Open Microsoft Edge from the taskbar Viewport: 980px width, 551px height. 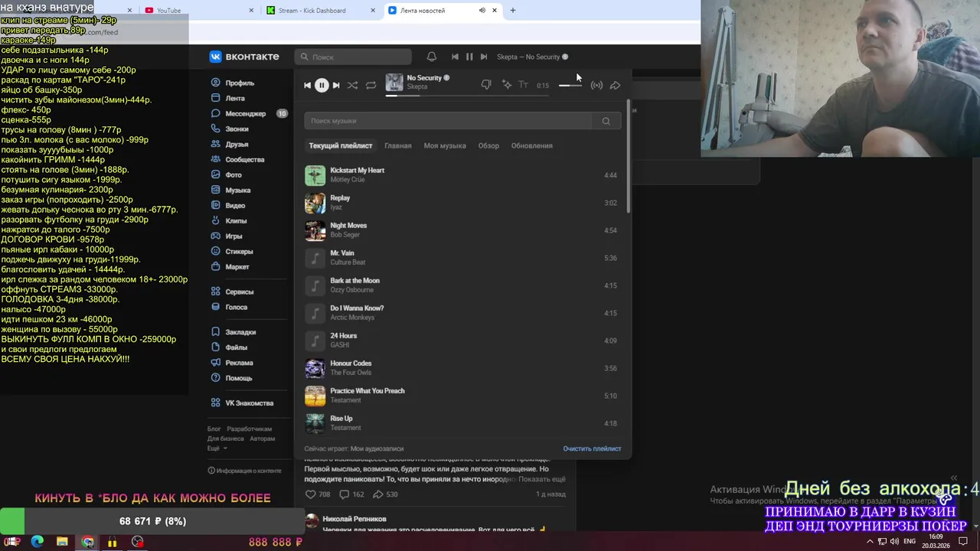(x=38, y=542)
